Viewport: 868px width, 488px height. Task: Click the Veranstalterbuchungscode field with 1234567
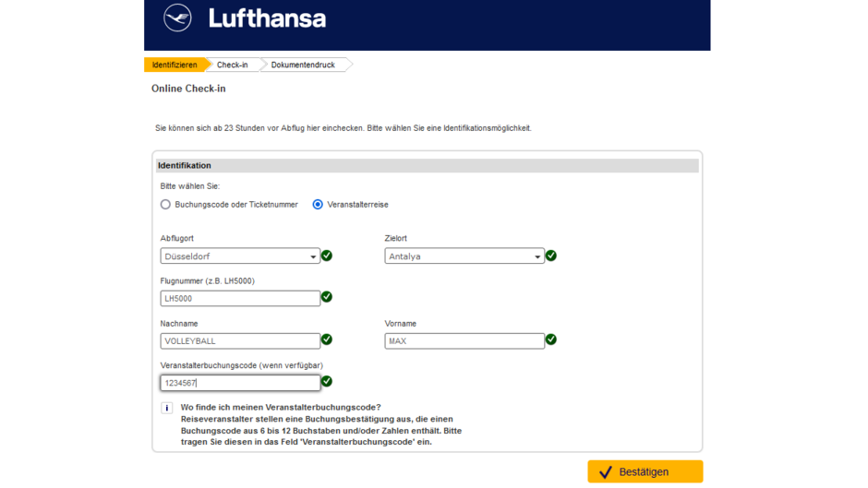coord(240,383)
